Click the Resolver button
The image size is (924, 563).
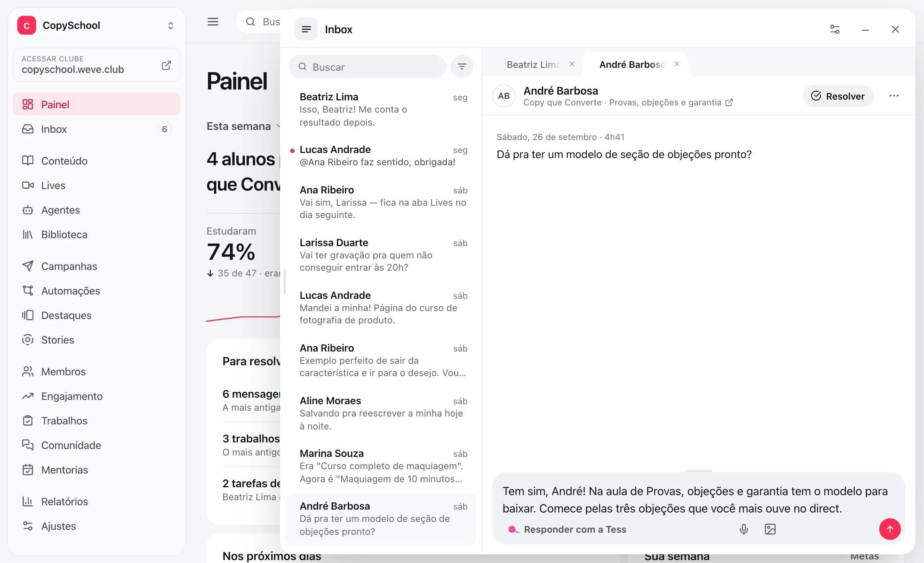point(838,96)
